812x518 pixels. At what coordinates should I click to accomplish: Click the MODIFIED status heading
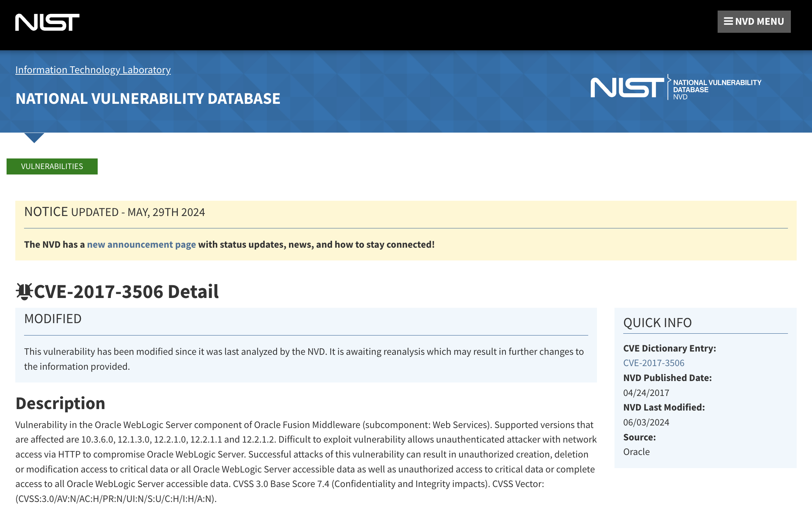(x=53, y=319)
